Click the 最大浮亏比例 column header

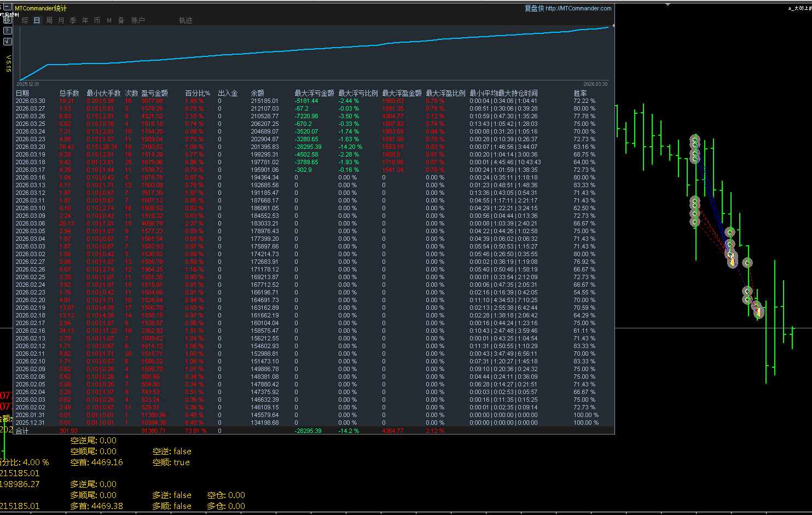(358, 93)
